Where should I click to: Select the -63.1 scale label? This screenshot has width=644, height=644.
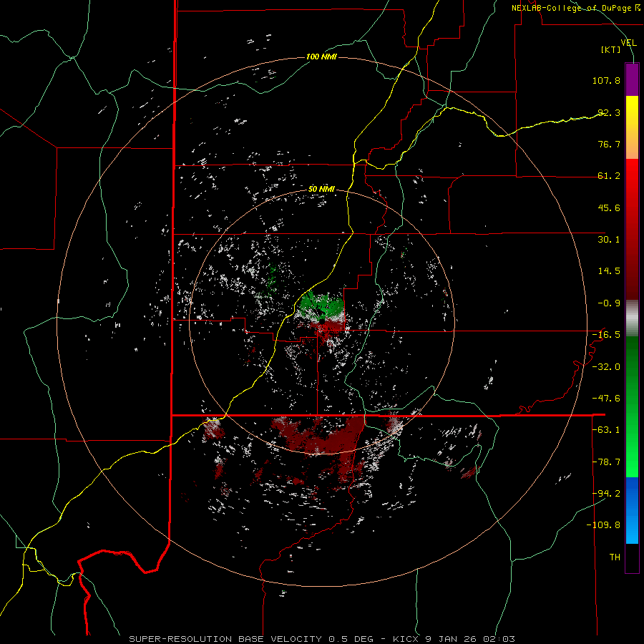coord(606,430)
